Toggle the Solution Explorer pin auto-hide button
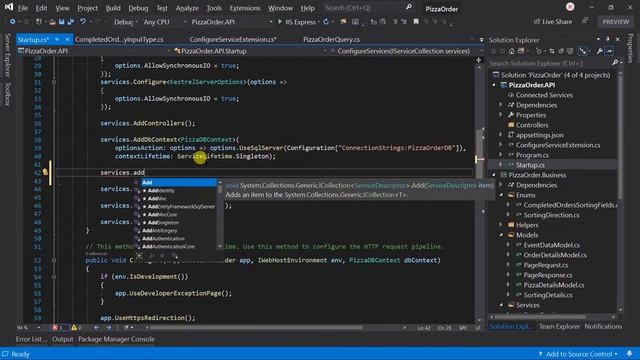 click(x=607, y=39)
